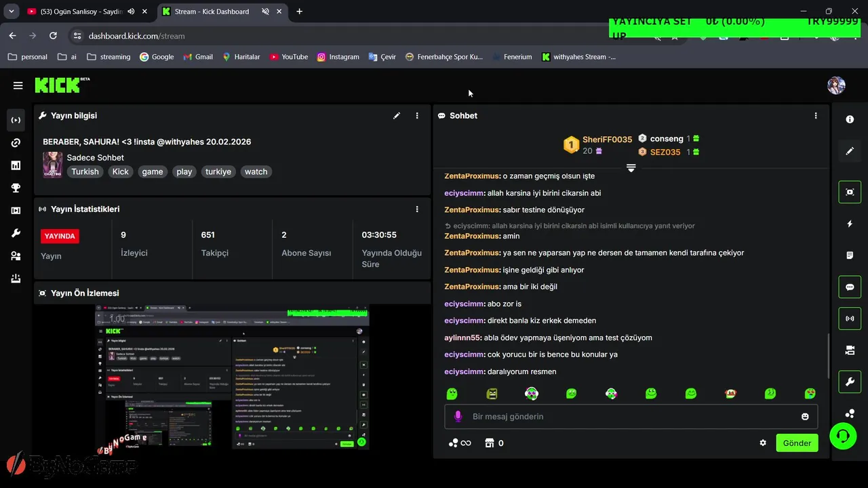This screenshot has height=488, width=868.
Task: Click the document notes icon in right toolbar
Action: click(x=850, y=256)
